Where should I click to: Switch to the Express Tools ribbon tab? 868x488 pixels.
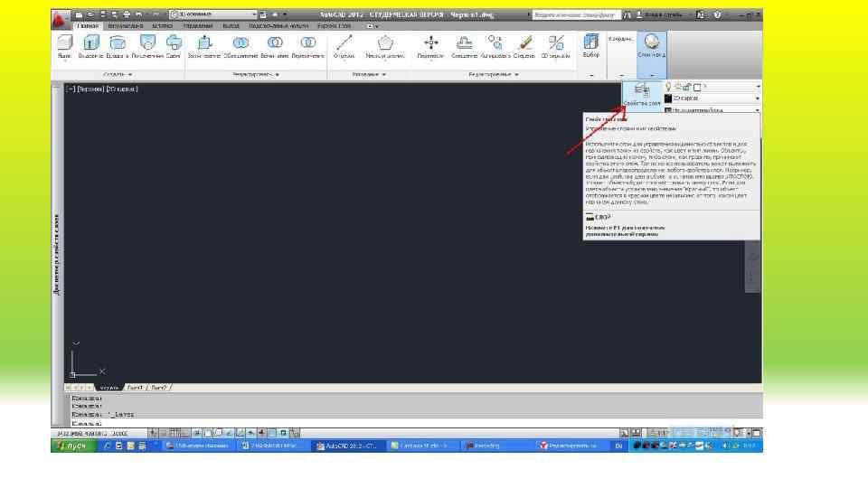coord(335,26)
